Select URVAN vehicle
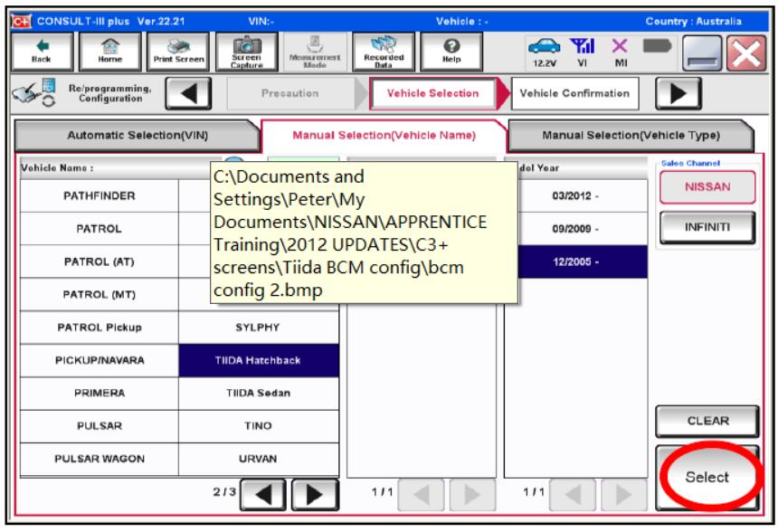This screenshot has height=532, width=778. 259,459
